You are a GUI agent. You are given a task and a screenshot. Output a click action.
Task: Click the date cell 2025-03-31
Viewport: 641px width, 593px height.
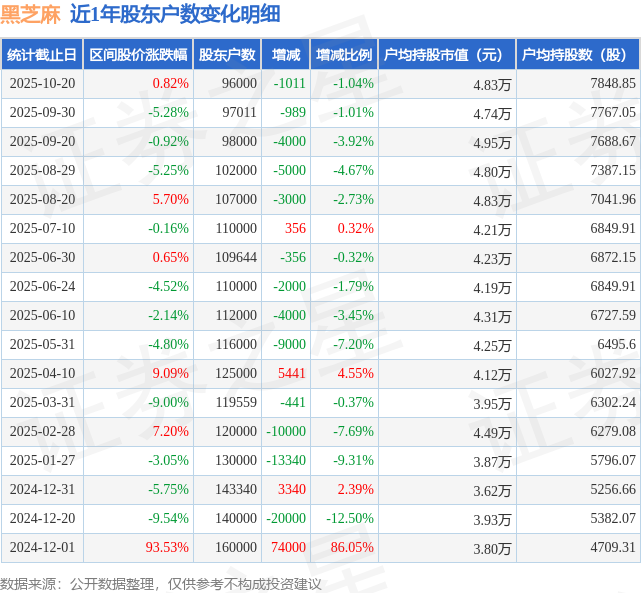click(43, 403)
